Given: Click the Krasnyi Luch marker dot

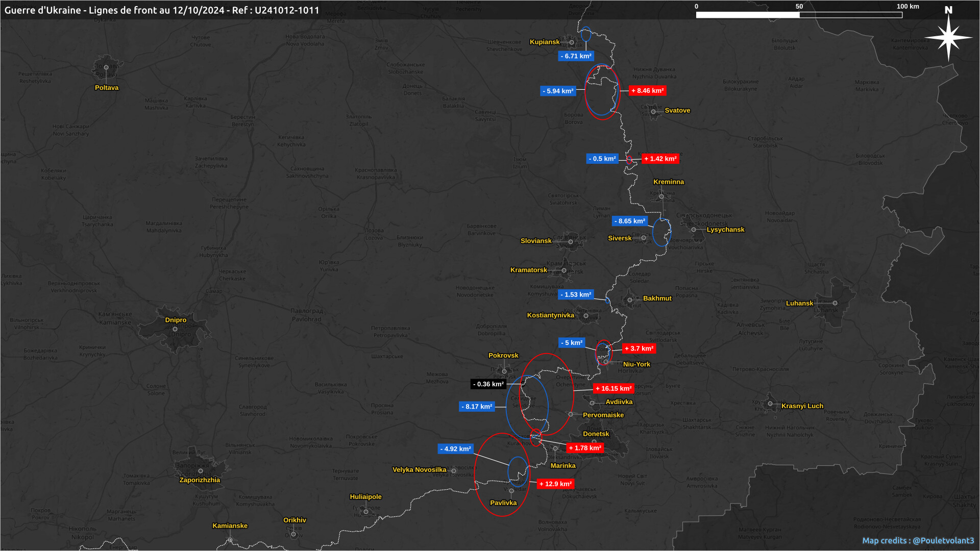Looking at the screenshot, I should pos(770,404).
